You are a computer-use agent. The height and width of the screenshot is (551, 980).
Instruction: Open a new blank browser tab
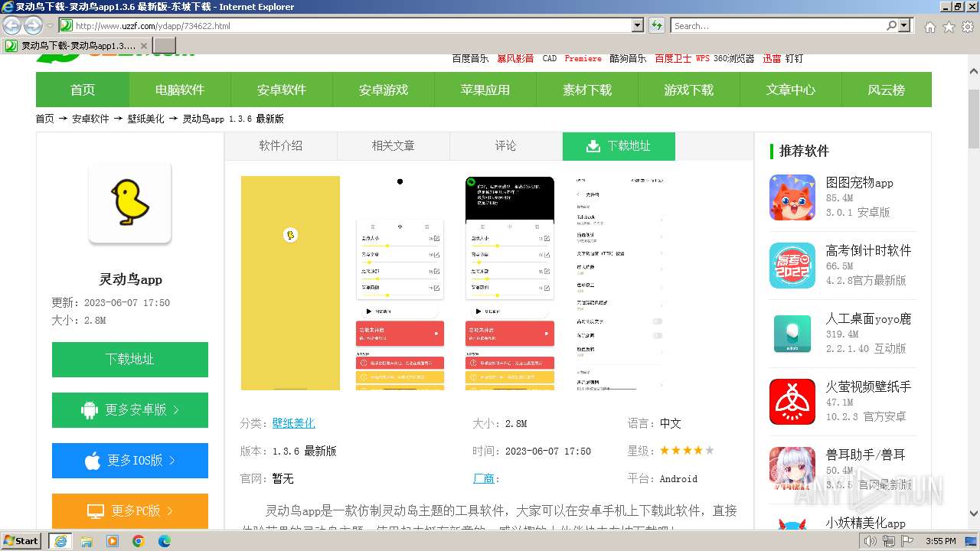coord(165,46)
